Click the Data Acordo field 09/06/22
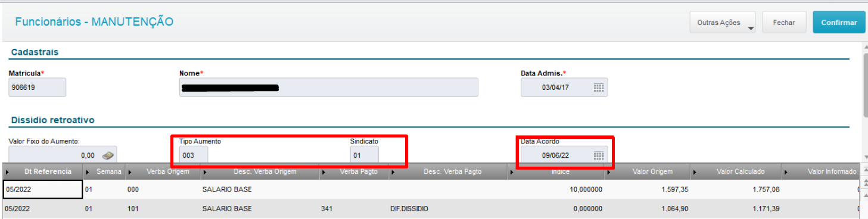The image size is (868, 219). tap(565, 155)
